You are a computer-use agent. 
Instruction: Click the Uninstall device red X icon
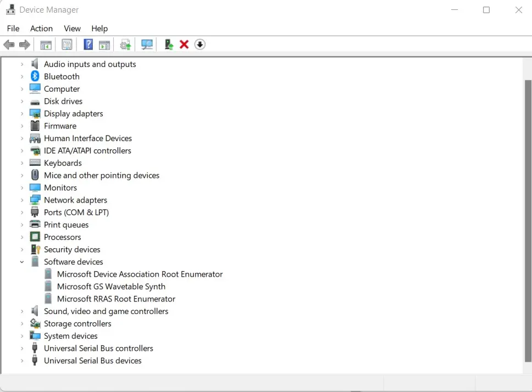pos(184,44)
